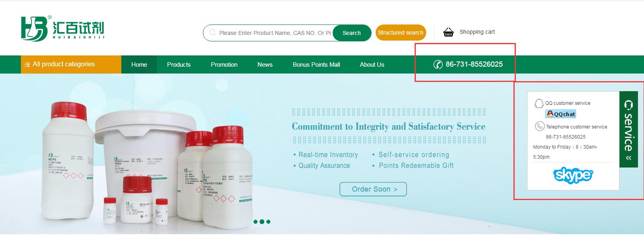The height and width of the screenshot is (237, 644).
Task: Go to Bonus Points Mall
Action: (316, 64)
